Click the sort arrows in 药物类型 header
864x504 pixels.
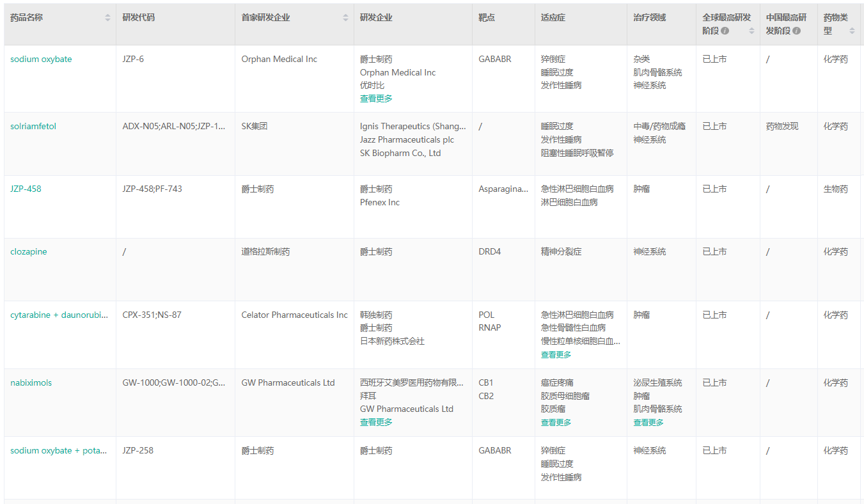click(852, 30)
